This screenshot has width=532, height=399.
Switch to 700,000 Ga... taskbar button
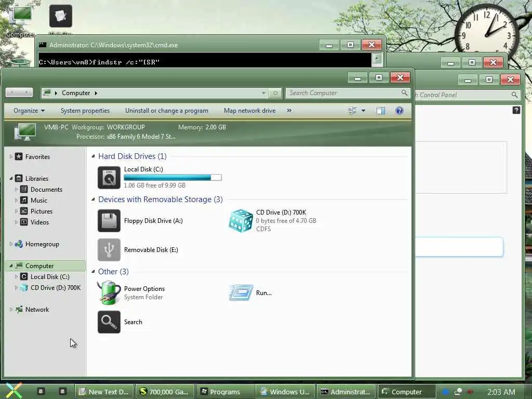(165, 392)
